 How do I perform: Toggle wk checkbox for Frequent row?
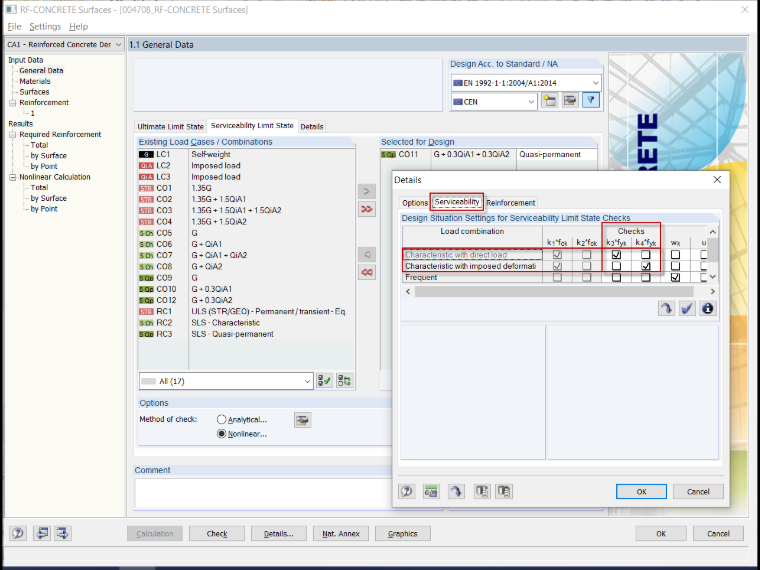(675, 277)
